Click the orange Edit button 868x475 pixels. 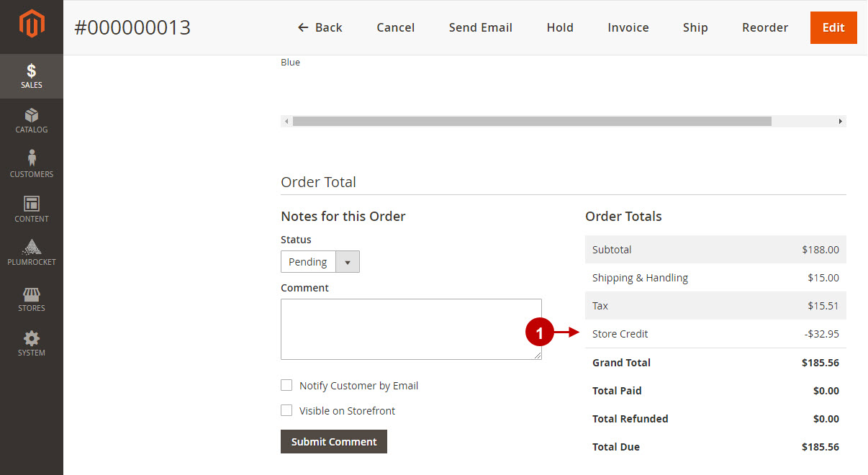(x=833, y=27)
